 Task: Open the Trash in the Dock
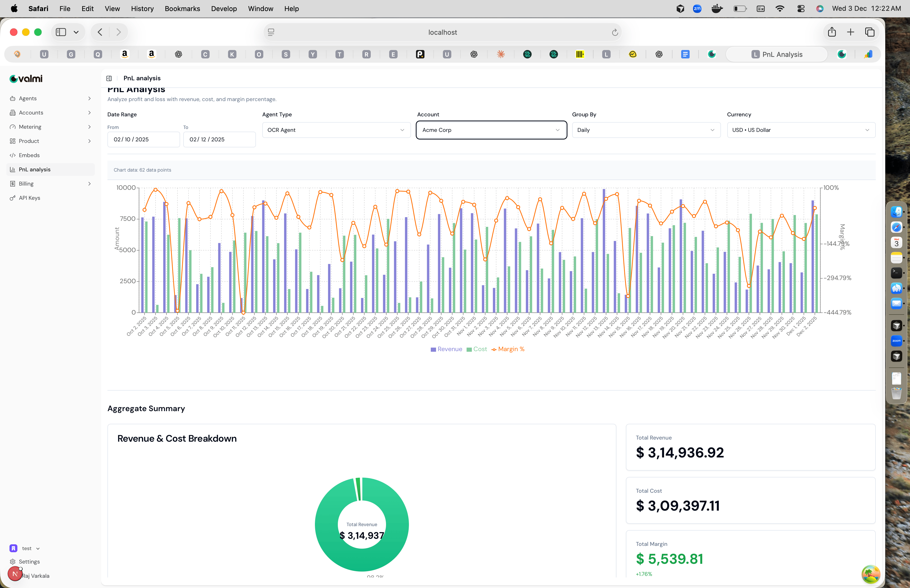896,393
